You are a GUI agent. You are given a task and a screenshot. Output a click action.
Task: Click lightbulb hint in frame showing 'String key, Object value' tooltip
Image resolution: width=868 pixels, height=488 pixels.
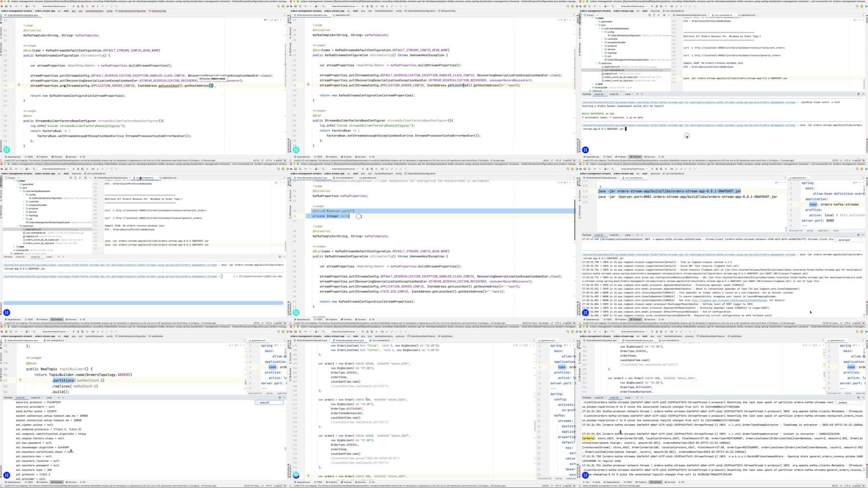click(19, 85)
